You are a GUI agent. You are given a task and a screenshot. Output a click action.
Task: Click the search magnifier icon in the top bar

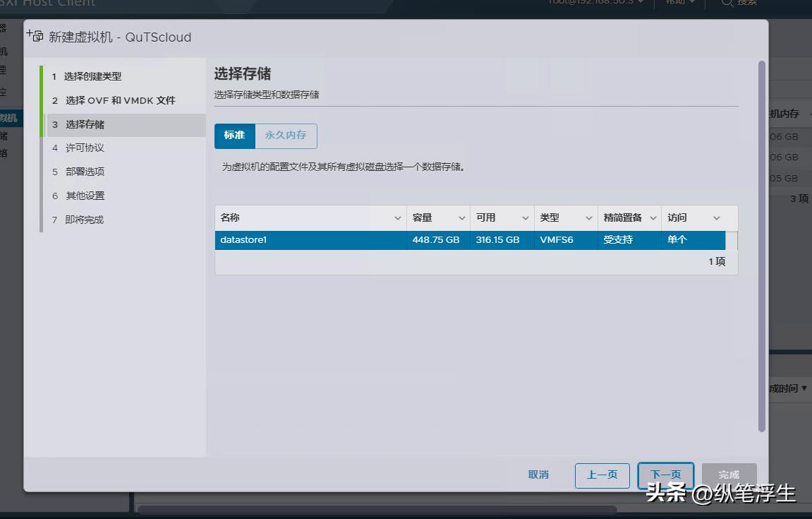tap(727, 3)
